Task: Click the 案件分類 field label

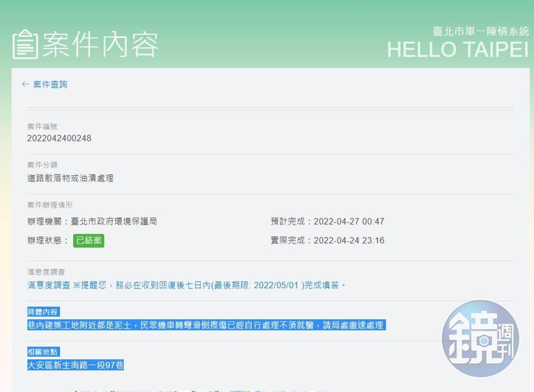Action: (42, 165)
